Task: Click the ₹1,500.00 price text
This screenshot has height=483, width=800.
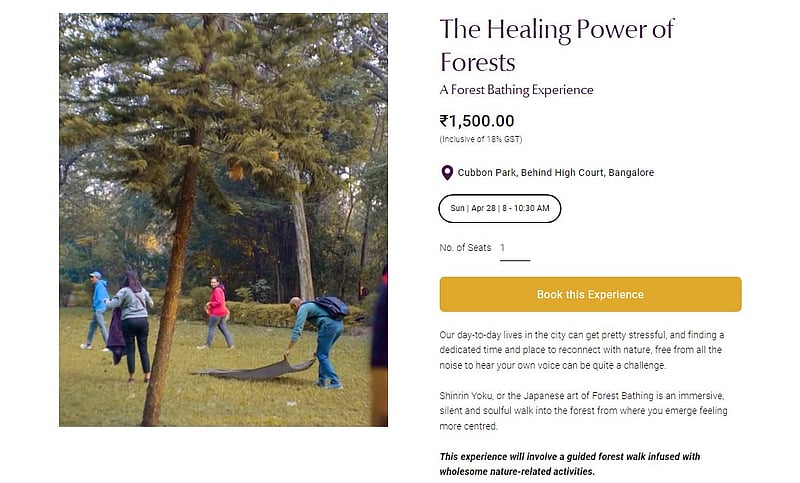Action: click(x=477, y=121)
